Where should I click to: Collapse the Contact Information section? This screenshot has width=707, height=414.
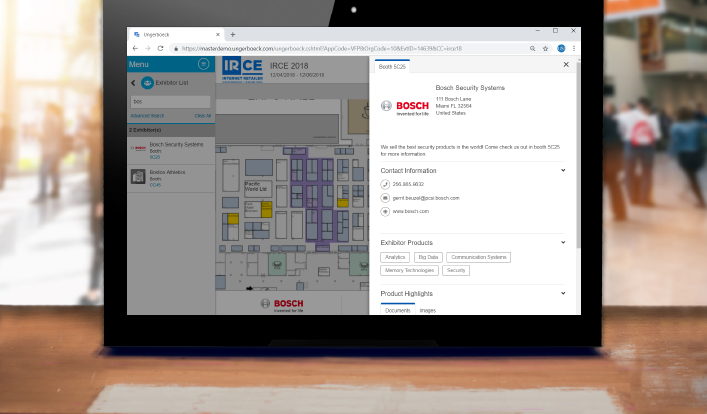[x=563, y=170]
